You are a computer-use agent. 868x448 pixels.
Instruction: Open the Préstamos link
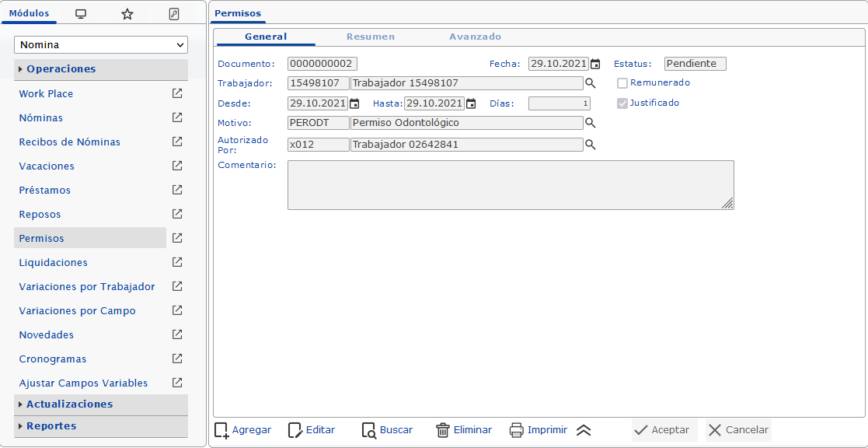click(x=45, y=191)
